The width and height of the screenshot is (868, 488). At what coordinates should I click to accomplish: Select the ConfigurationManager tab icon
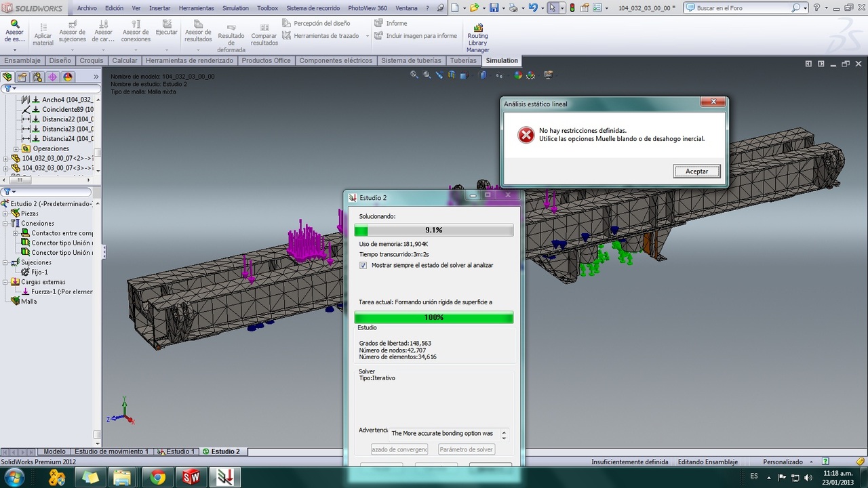click(37, 77)
